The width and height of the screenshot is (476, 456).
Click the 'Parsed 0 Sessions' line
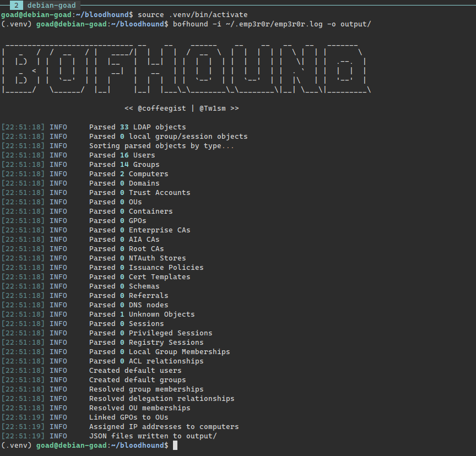[126, 324]
